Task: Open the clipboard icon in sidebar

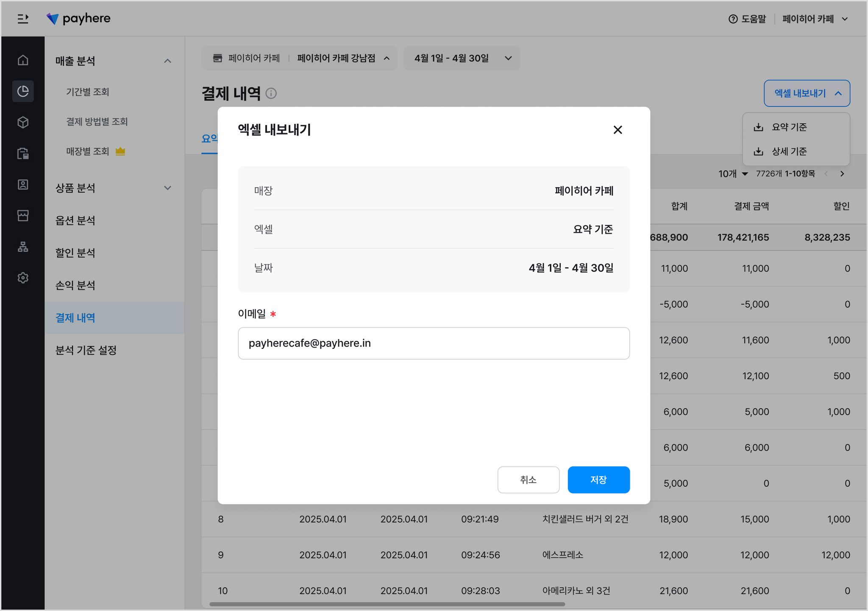Action: point(23,153)
